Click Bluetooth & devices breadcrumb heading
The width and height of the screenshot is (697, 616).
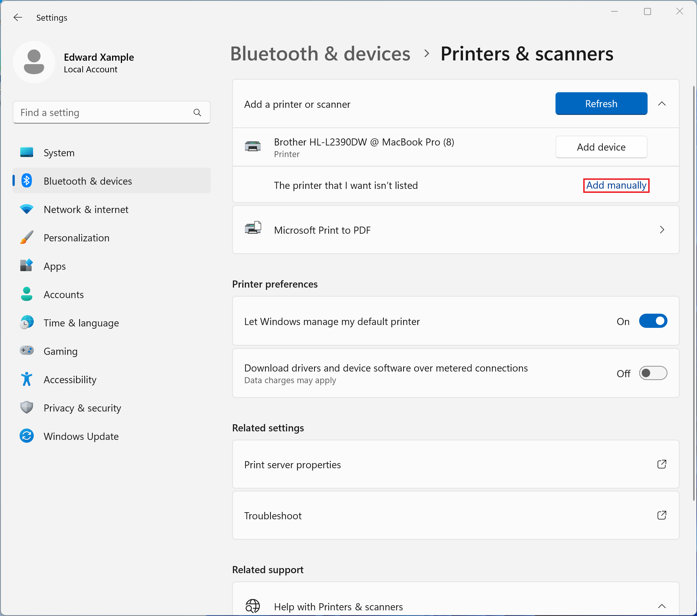point(320,54)
